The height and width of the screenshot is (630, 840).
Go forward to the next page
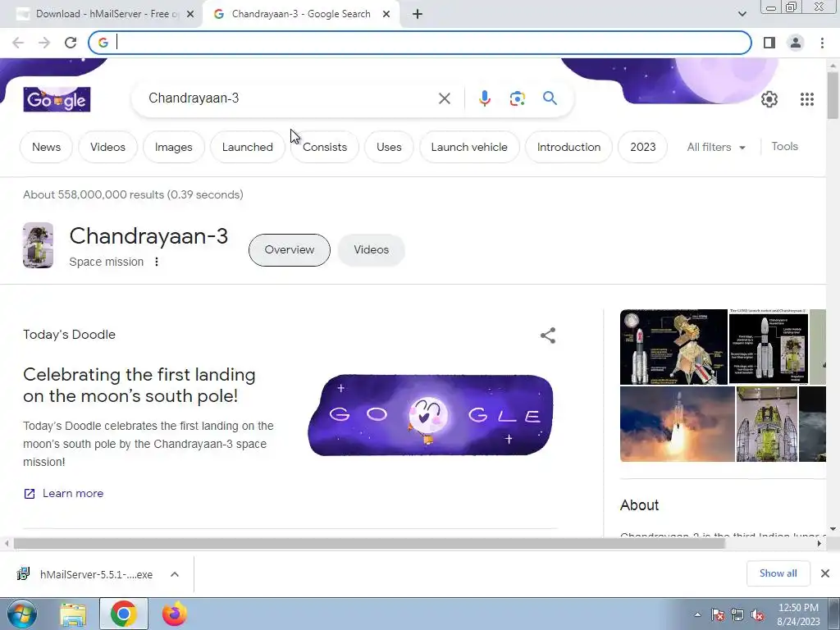[44, 43]
